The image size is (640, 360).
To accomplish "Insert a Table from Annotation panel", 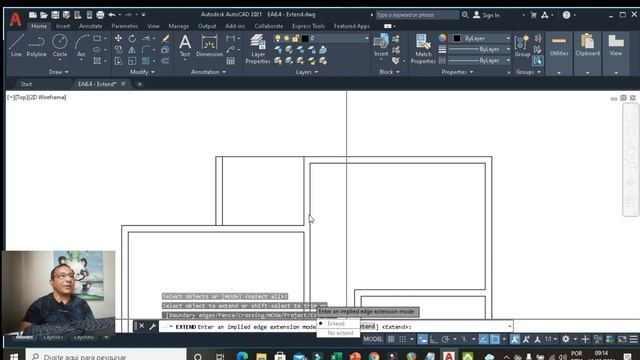I will point(231,61).
